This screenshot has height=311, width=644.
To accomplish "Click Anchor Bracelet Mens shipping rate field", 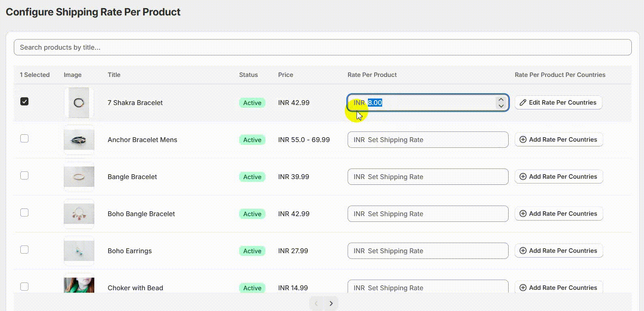I will pyautogui.click(x=428, y=140).
